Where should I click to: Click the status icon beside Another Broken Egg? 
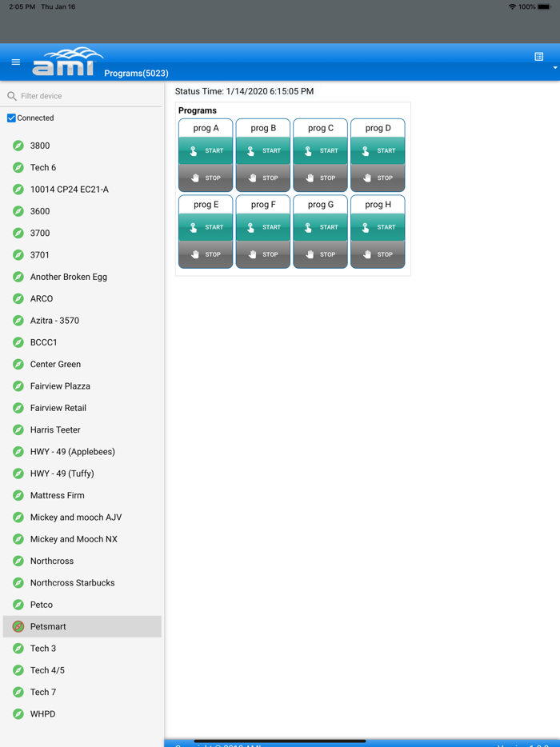coord(18,277)
